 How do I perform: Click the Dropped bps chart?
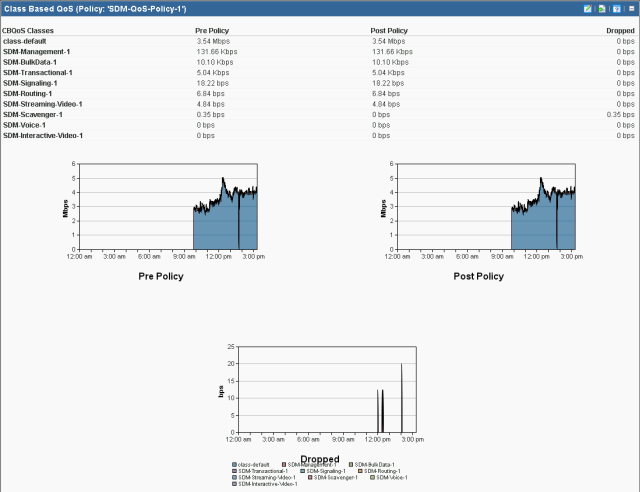[x=320, y=390]
